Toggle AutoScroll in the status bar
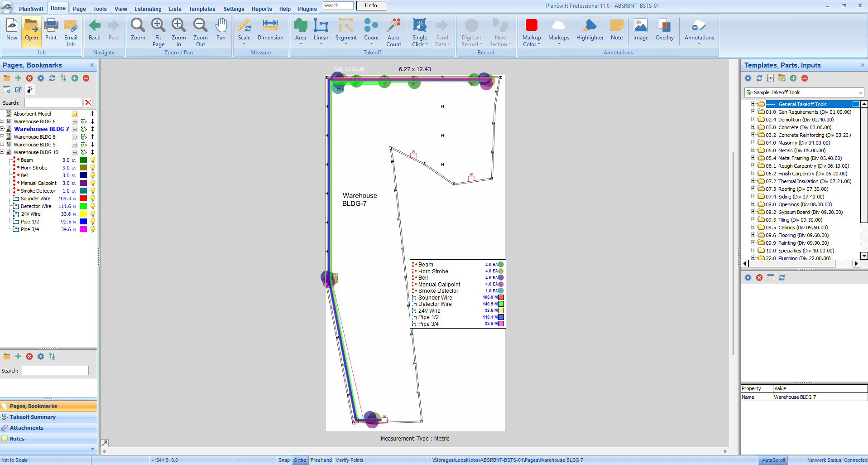Screen dimensions: 868x465 pyautogui.click(x=773, y=460)
